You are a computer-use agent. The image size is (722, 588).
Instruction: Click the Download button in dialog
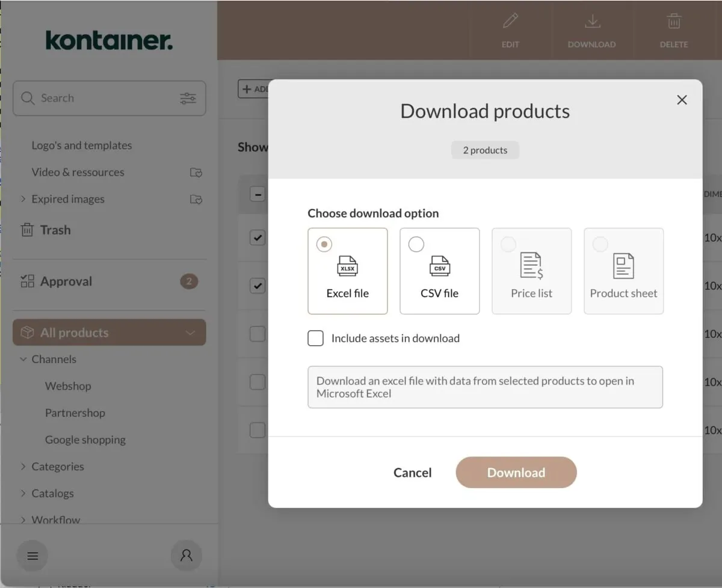pos(516,473)
